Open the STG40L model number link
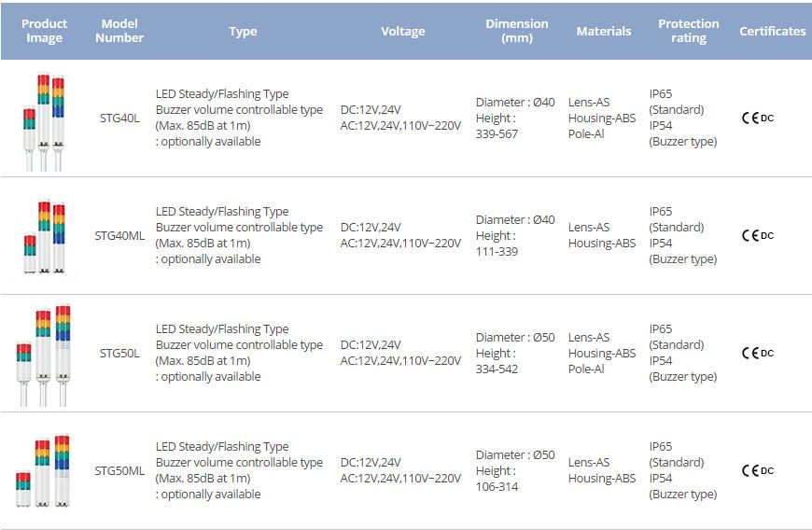Screen dimensions: 812x530 click(x=119, y=118)
